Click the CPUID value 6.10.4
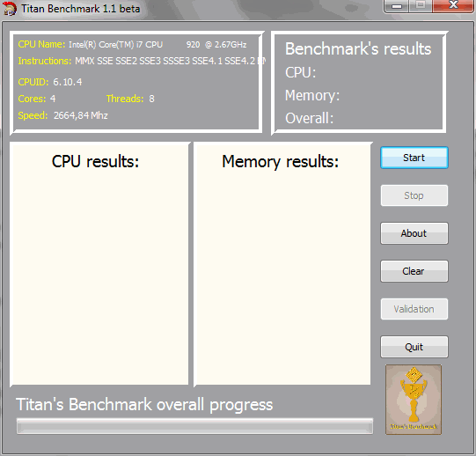476x456 pixels. pos(68,82)
